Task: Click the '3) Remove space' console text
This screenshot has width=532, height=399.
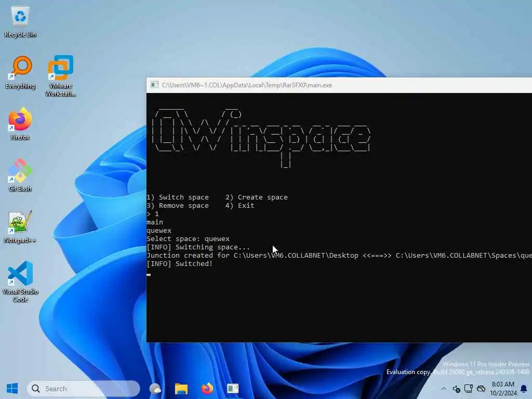Action: (x=178, y=206)
